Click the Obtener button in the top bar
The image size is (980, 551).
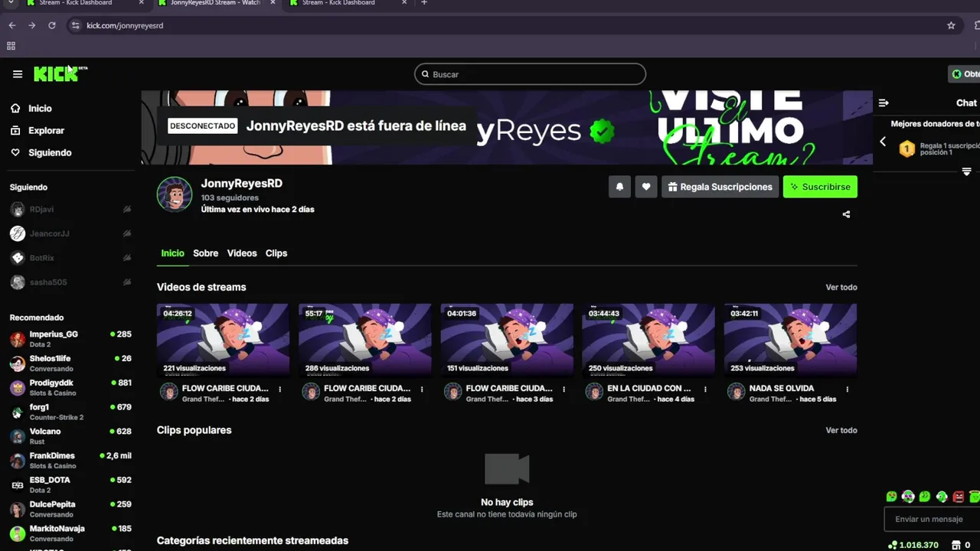pos(965,74)
